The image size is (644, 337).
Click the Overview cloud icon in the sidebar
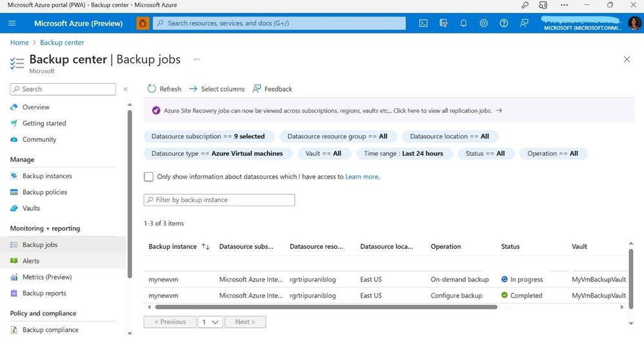pos(14,107)
